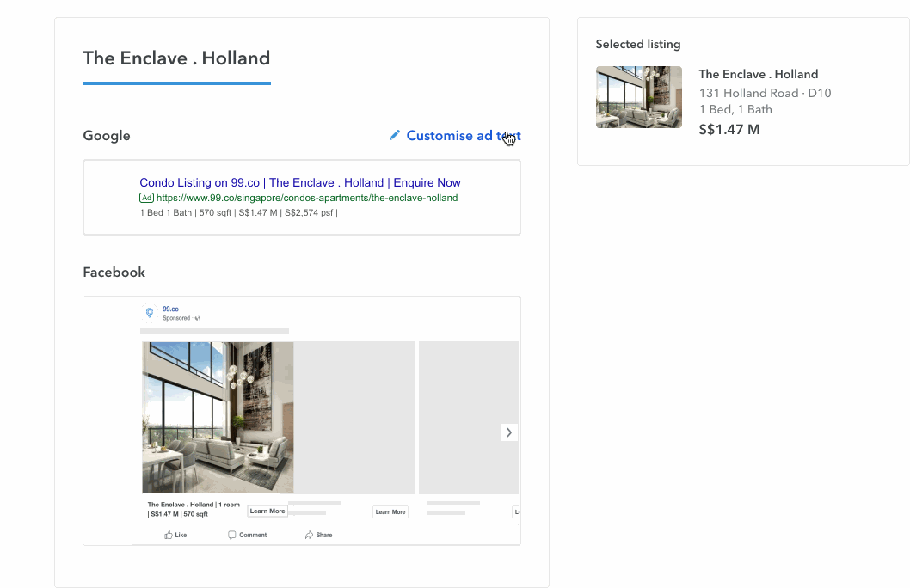Image resolution: width=910 pixels, height=588 pixels.
Task: Open selected listing thumbnail image
Action: (x=639, y=97)
